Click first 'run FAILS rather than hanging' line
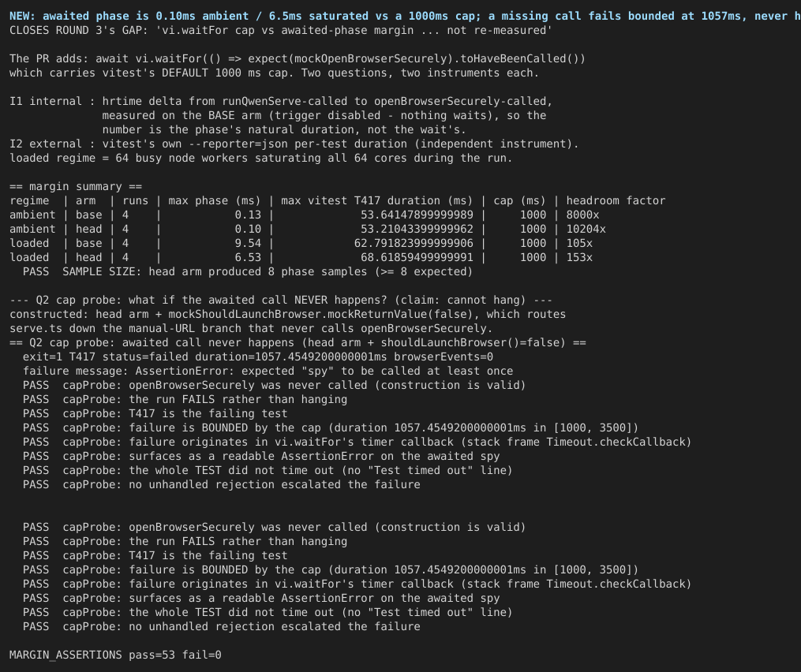This screenshot has width=801, height=672. click(185, 399)
